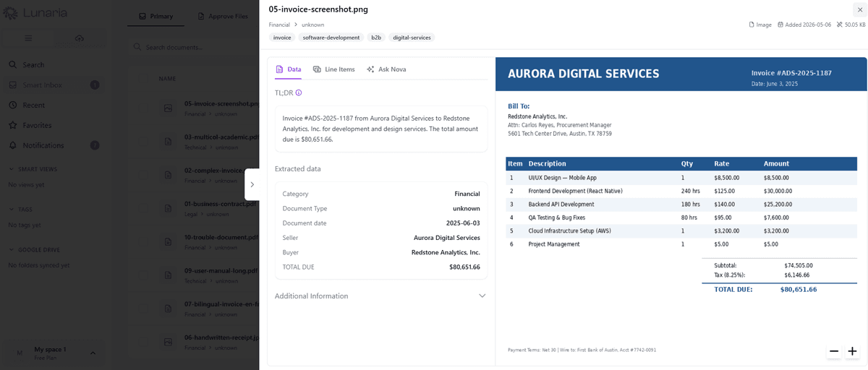
Task: Open Notifications in the sidebar
Action: tap(54, 145)
